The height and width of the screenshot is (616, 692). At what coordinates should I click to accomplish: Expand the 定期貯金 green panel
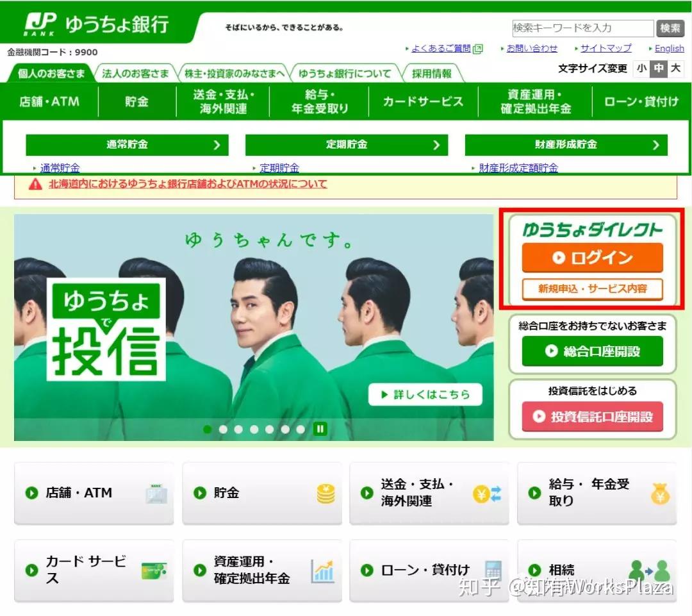point(346,144)
